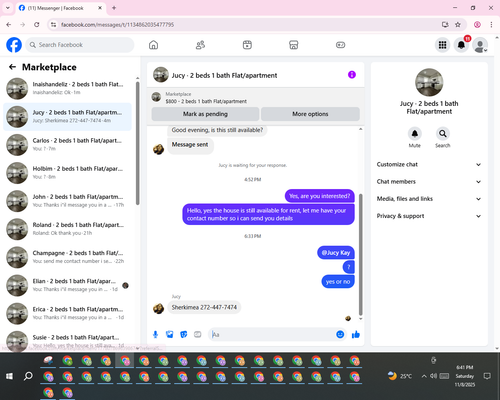Open the Chrome profile icon
This screenshot has height=400, width=500.
coord(477,25)
